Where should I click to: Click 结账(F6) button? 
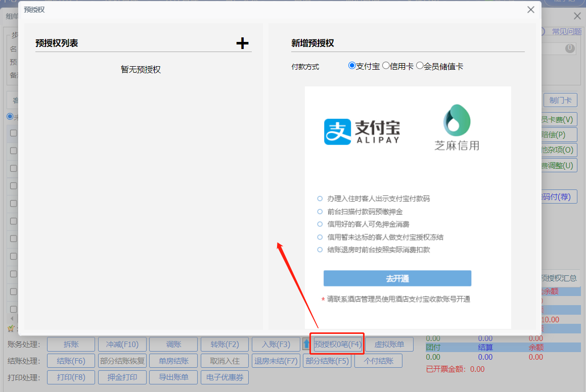click(71, 361)
